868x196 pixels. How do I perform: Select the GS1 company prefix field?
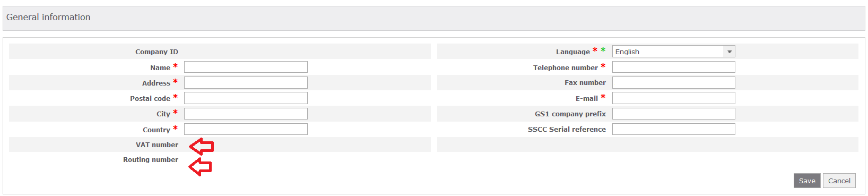tap(673, 114)
